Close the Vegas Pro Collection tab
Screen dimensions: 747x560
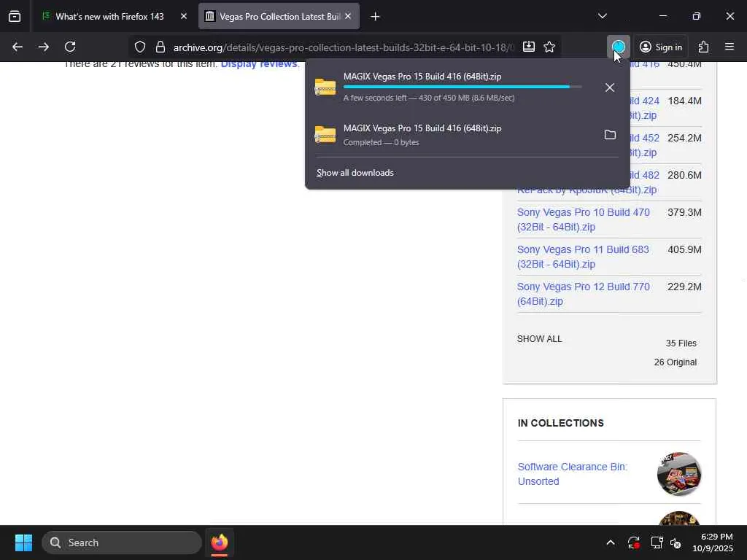point(348,17)
